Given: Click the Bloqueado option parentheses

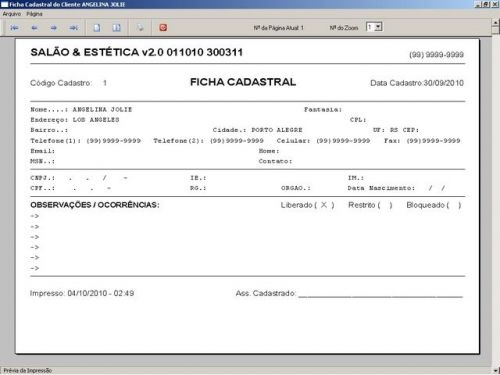Looking at the screenshot, I should tap(454, 205).
